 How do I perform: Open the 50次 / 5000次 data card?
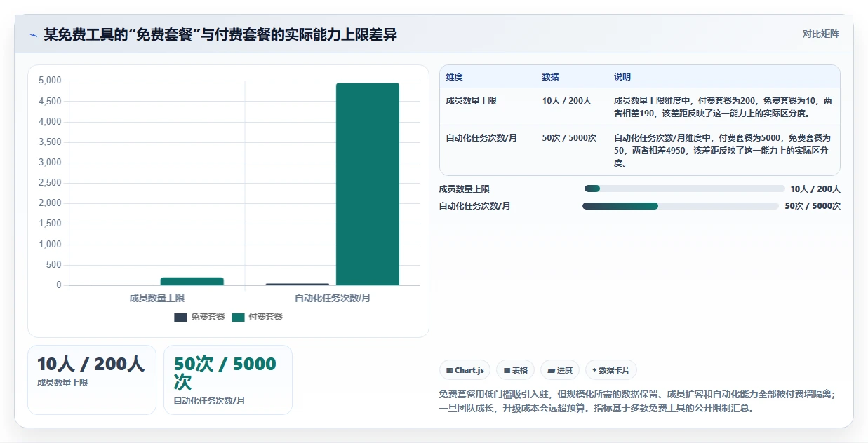pyautogui.click(x=228, y=380)
